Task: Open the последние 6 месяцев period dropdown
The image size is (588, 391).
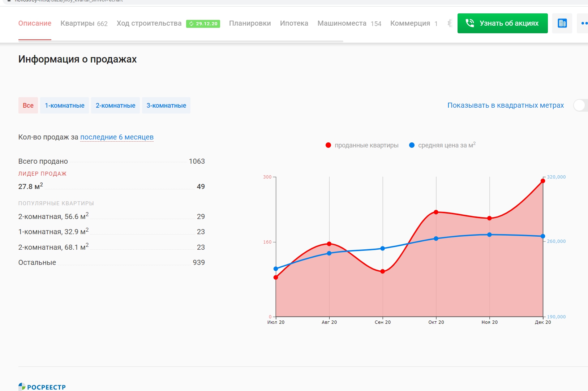Action: [x=117, y=137]
